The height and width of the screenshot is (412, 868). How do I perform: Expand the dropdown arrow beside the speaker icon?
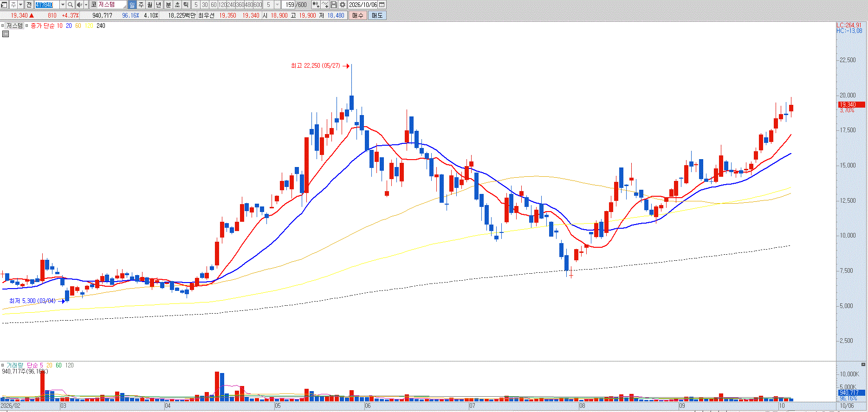click(x=86, y=5)
